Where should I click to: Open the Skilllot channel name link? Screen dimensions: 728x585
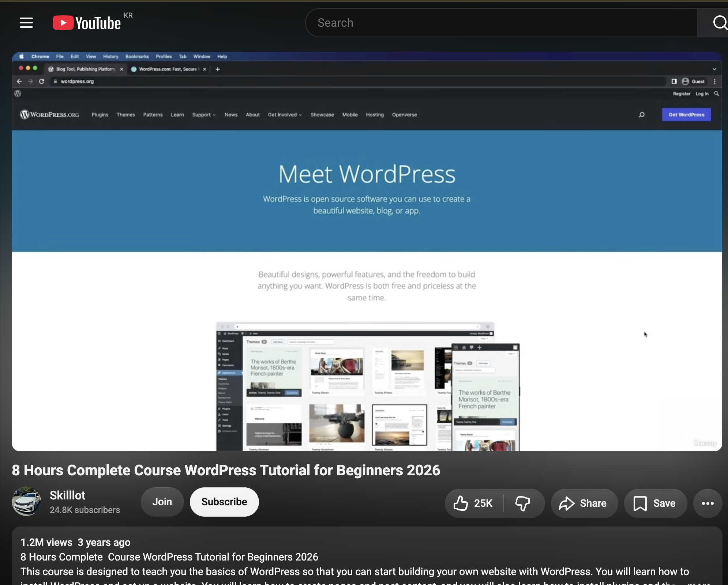pos(67,495)
